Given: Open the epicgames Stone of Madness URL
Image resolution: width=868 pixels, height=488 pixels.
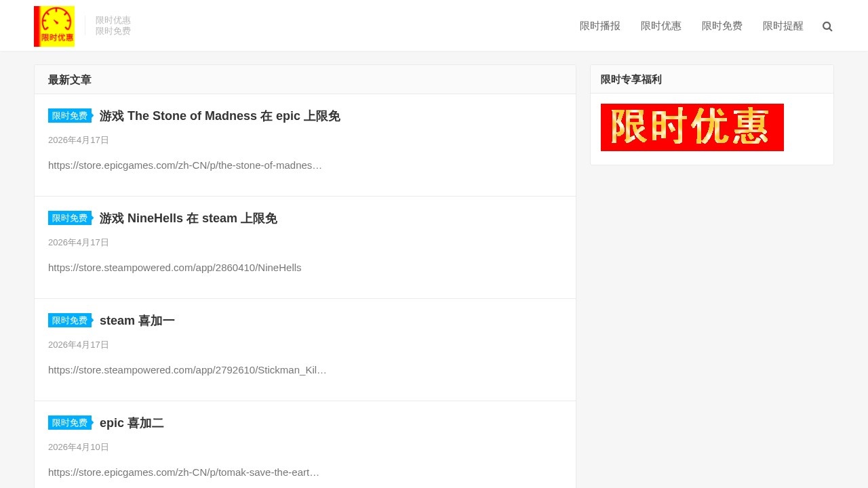Looking at the screenshot, I should 185,165.
